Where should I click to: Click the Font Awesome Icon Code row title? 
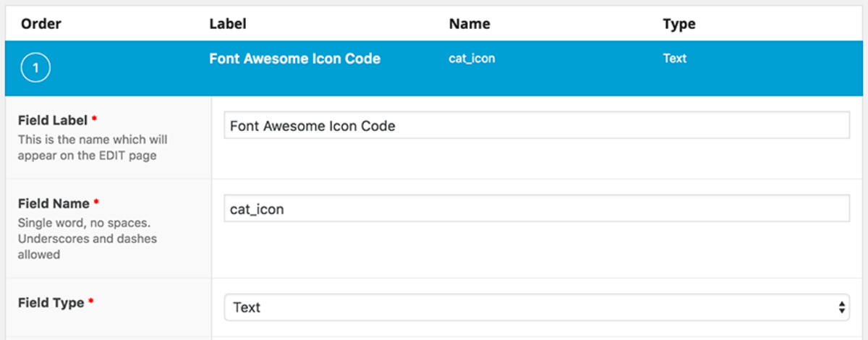pos(294,59)
